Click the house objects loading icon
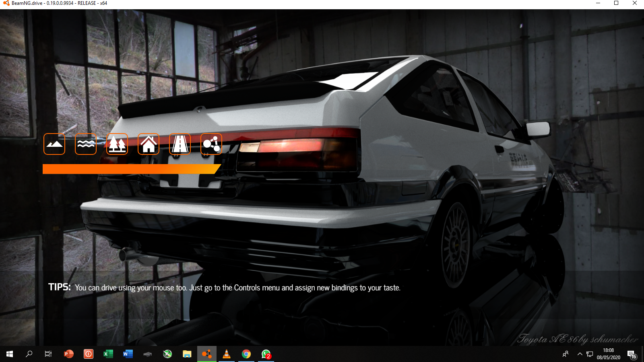Image resolution: width=644 pixels, height=362 pixels. [x=149, y=144]
